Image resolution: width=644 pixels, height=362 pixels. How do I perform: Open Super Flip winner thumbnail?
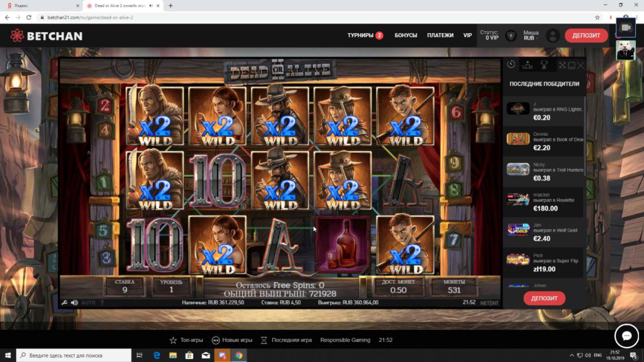(x=518, y=259)
